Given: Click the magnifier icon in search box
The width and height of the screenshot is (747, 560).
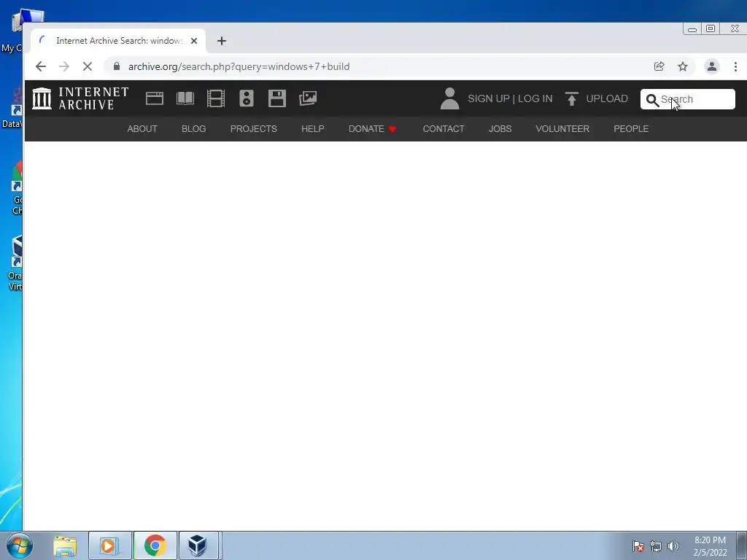Looking at the screenshot, I should 652,100.
